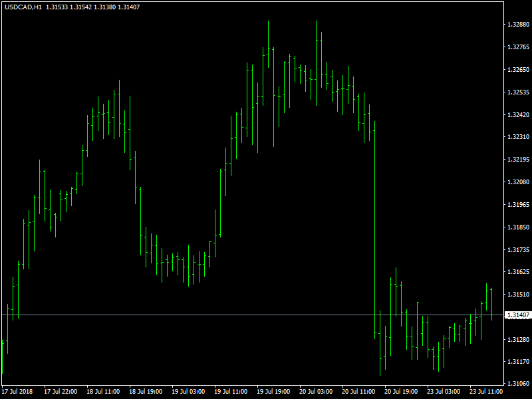Click the 1.32650 price scale label
532x399 pixels.
pos(518,70)
